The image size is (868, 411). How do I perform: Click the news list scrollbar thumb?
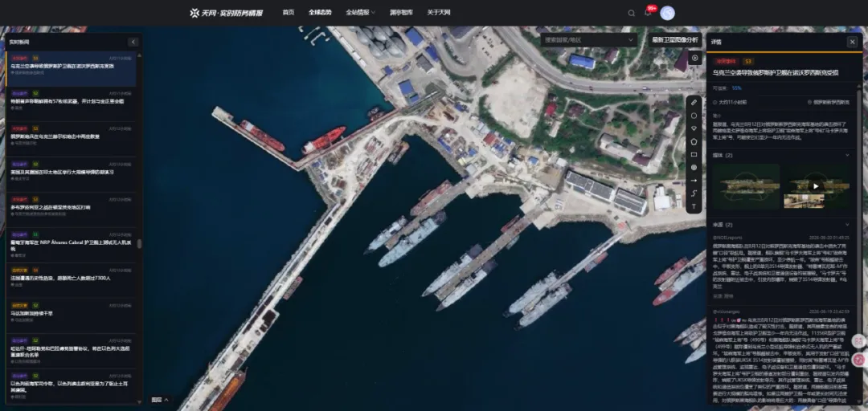(139, 243)
